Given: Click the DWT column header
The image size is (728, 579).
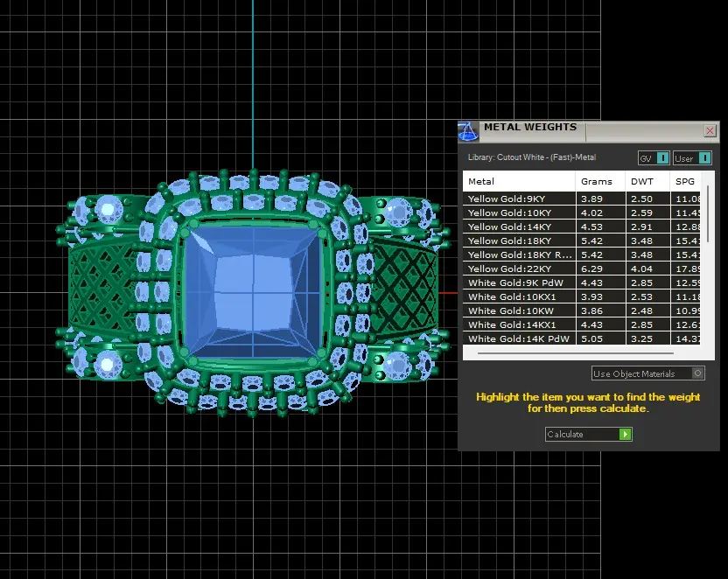Looking at the screenshot, I should 647,181.
